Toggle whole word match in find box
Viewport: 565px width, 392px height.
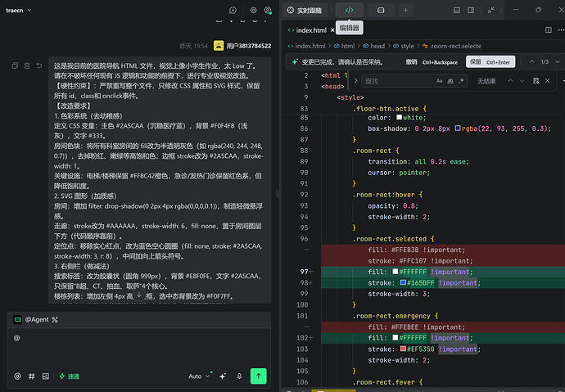coord(450,81)
